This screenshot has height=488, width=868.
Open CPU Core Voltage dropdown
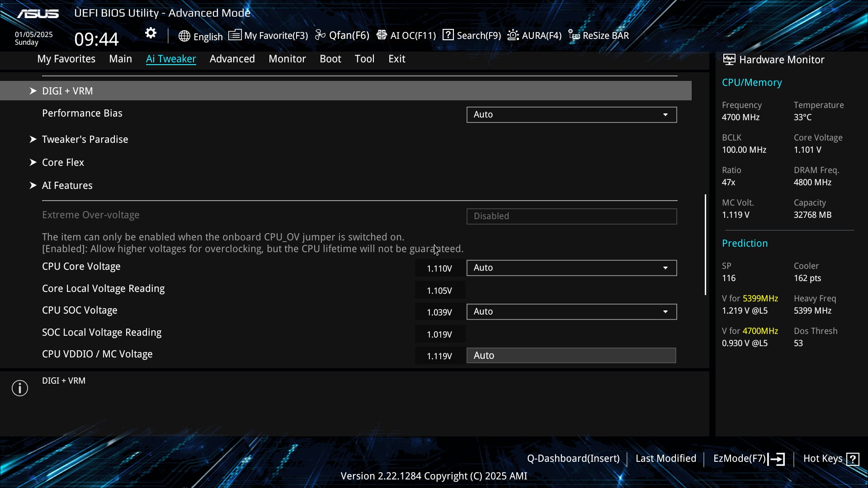tap(571, 268)
